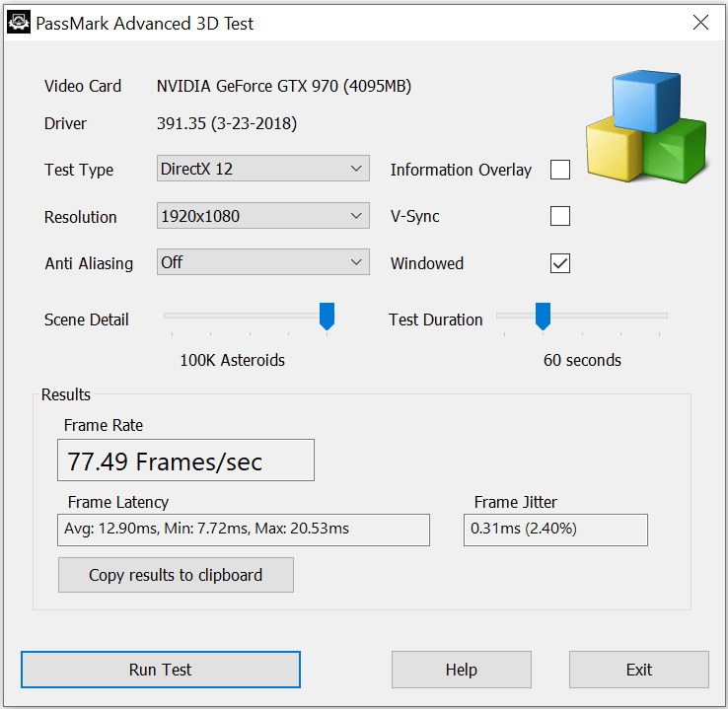Click the '100K Asteroids' scene detail label
The height and width of the screenshot is (709, 728).
pyautogui.click(x=232, y=360)
